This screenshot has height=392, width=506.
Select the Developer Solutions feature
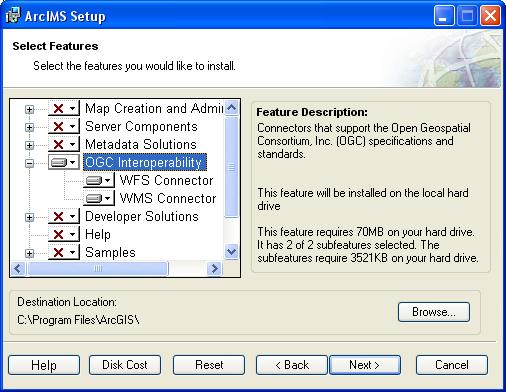(x=142, y=216)
